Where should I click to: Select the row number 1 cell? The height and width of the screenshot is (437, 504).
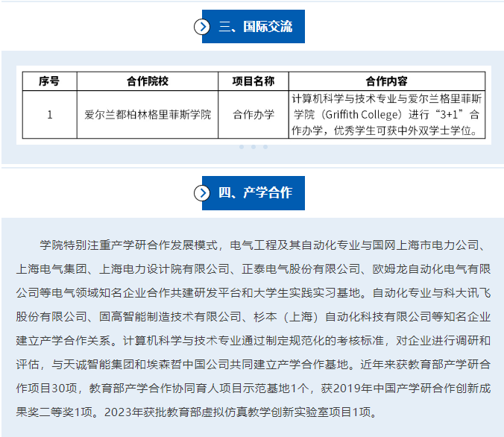(49, 115)
